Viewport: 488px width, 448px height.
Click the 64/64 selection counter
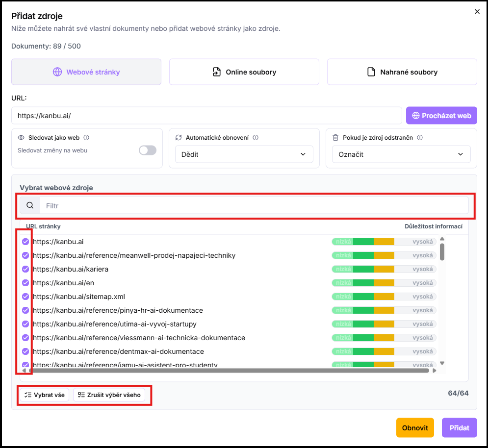458,393
